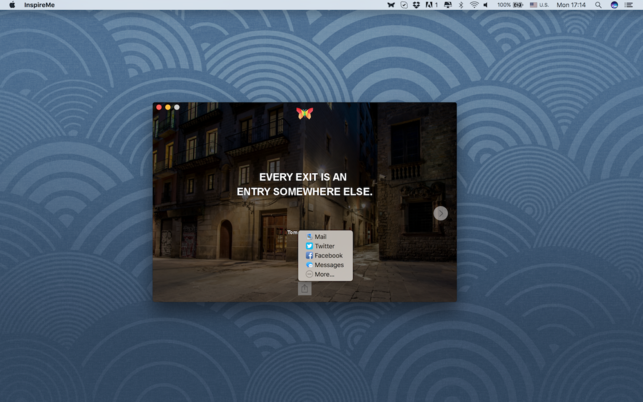Pick Messages in the share popup
The image size is (643, 402).
pyautogui.click(x=325, y=265)
